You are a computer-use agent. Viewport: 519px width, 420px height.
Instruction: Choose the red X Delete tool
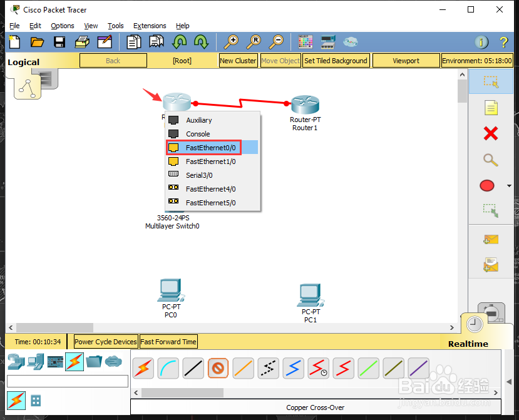491,134
